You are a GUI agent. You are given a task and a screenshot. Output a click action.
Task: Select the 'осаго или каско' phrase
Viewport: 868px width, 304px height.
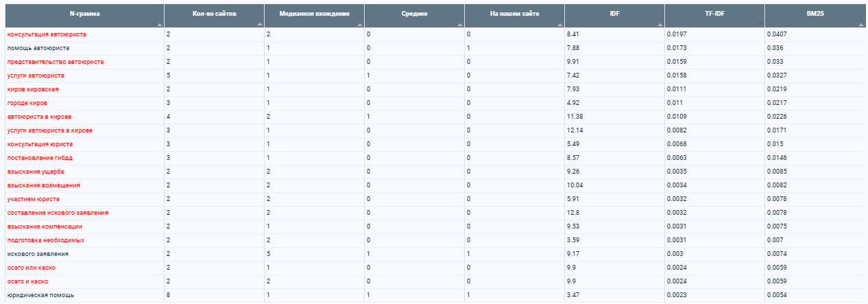tap(32, 268)
